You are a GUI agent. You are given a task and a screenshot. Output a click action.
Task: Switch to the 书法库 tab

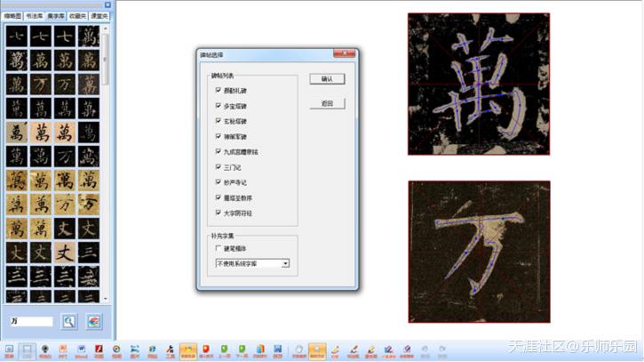[x=36, y=16]
